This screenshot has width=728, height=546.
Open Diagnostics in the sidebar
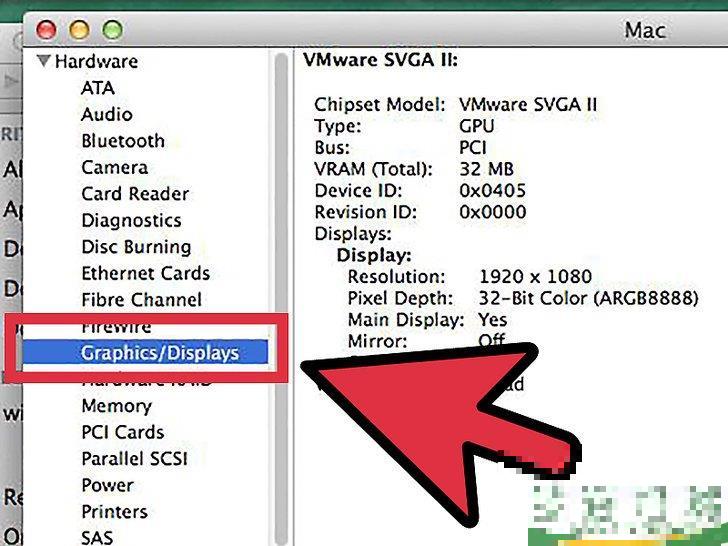tap(131, 221)
